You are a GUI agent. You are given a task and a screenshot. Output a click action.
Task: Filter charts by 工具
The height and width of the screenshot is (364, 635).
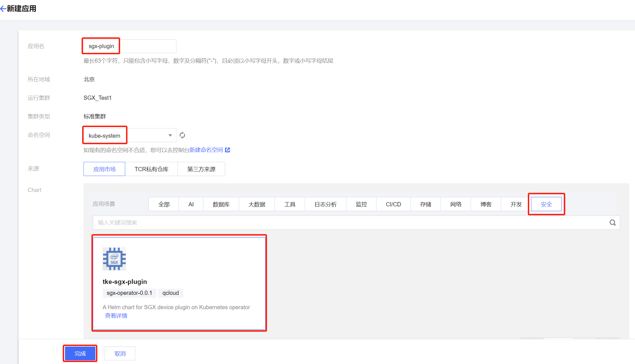click(290, 204)
